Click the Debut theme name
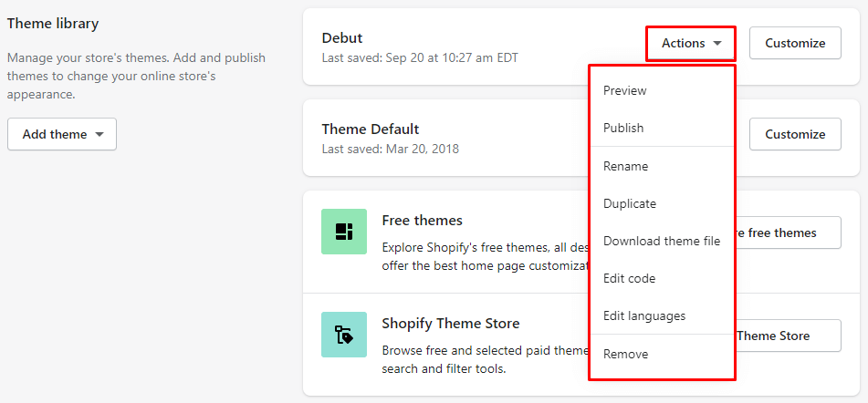This screenshot has height=403, width=868. pos(342,37)
